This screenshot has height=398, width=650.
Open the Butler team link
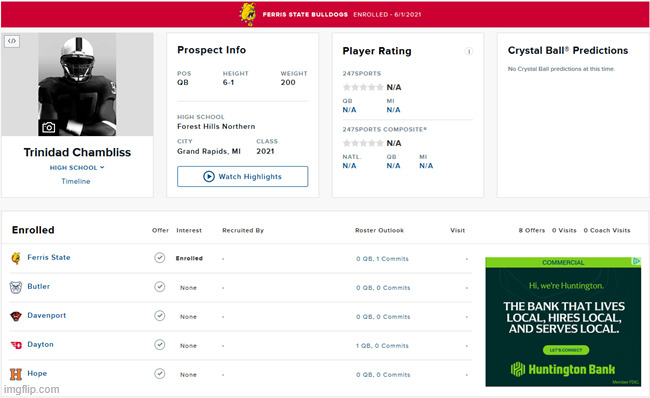click(39, 286)
